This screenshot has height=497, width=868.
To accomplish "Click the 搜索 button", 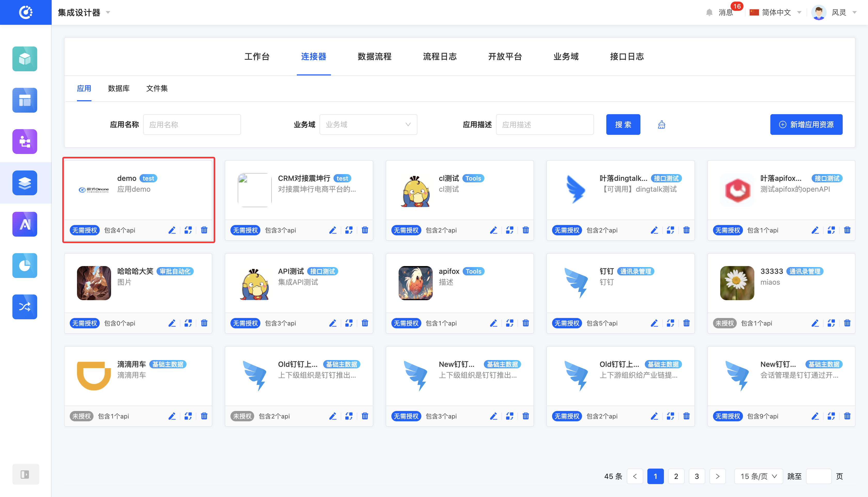I will pos(623,125).
